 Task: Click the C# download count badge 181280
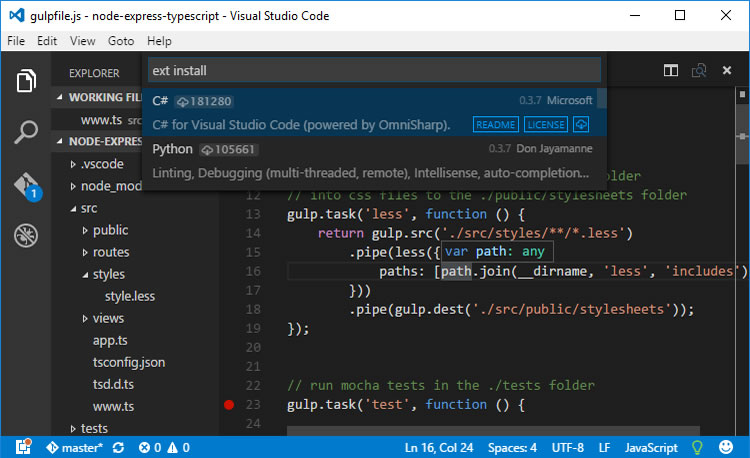[204, 101]
